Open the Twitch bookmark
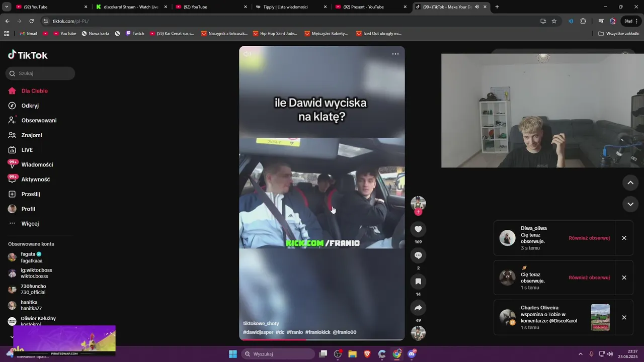Viewport: 644px width, 362px height. click(135, 34)
